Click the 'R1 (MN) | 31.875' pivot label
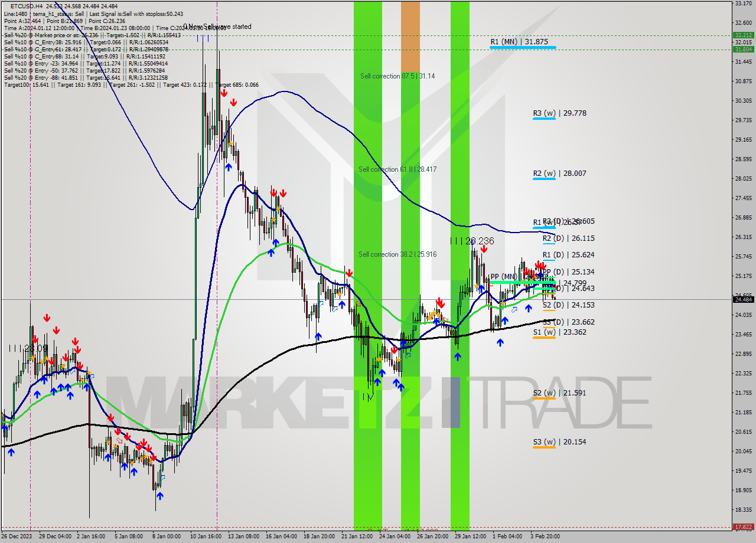Screen dimensions: 756x543 (519, 42)
